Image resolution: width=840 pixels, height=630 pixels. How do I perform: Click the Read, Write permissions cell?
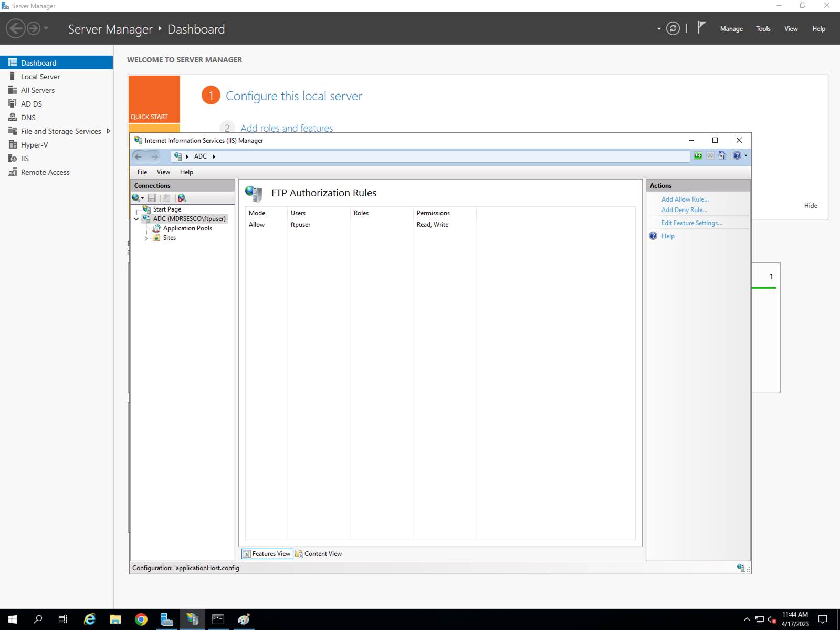[433, 225]
